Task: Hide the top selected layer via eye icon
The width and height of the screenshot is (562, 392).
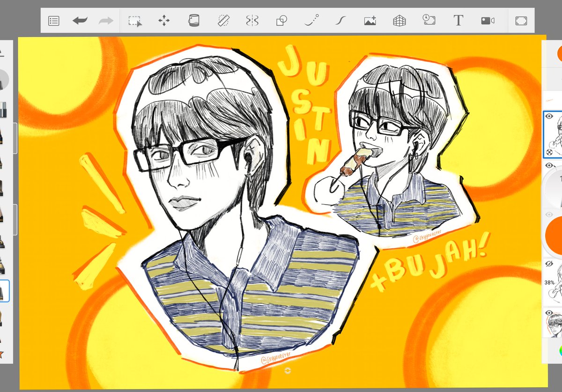Action: pyautogui.click(x=549, y=116)
